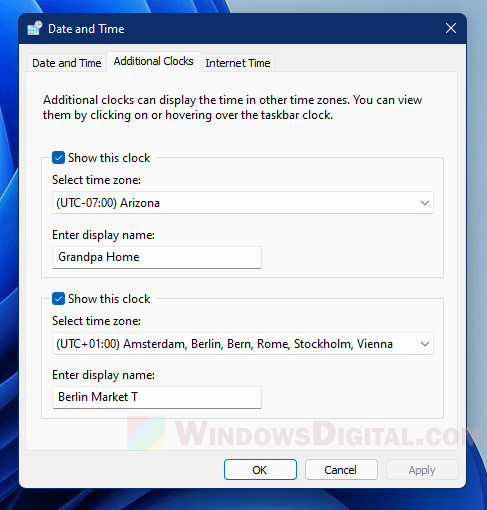Viewport: 487px width, 510px height.
Task: Click the Additional clocks description text
Action: pyautogui.click(x=232, y=107)
